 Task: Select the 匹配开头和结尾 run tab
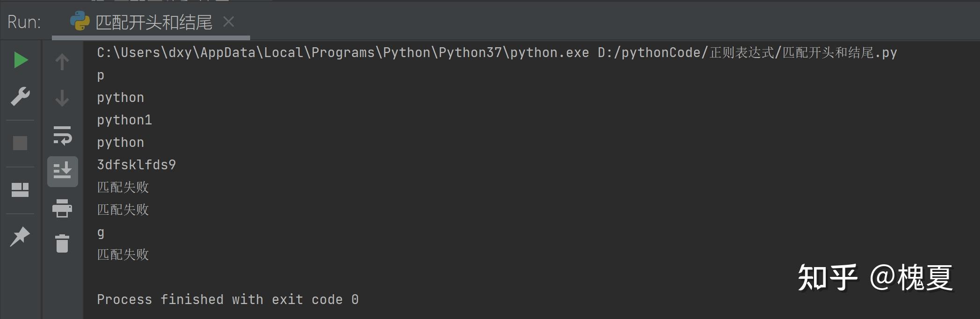[153, 22]
